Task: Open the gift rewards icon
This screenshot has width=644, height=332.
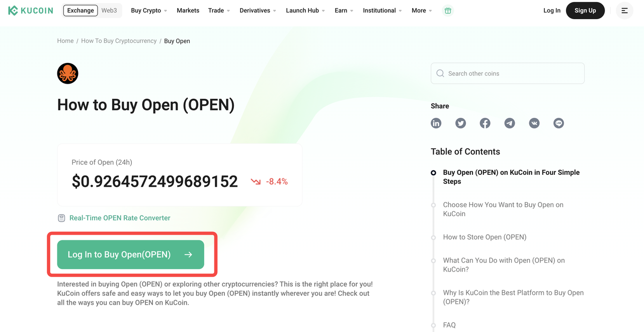Action: (448, 11)
